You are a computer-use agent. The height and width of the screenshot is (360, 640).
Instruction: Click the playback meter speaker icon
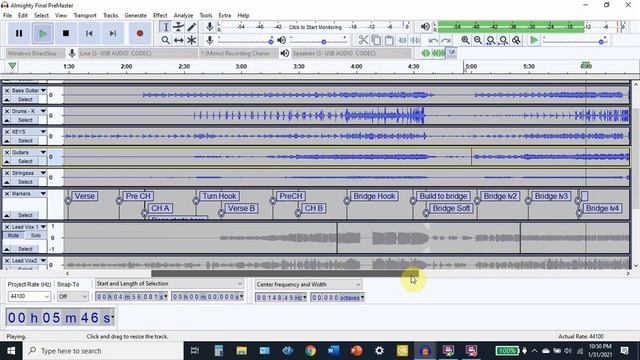coord(425,27)
